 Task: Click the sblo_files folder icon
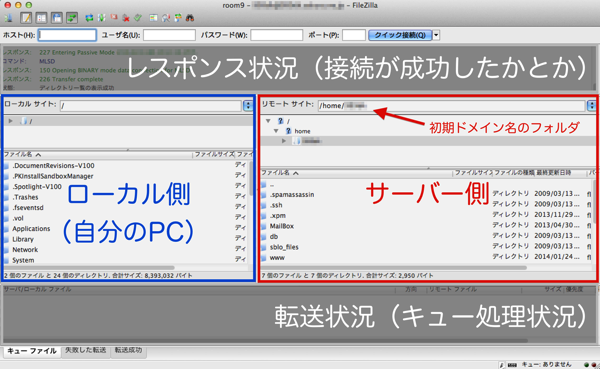[x=264, y=247]
